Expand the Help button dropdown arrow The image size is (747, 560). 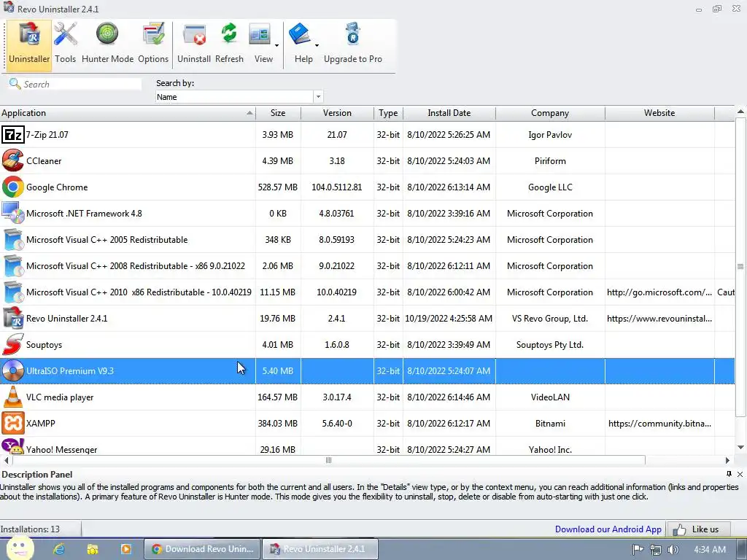pos(317,46)
